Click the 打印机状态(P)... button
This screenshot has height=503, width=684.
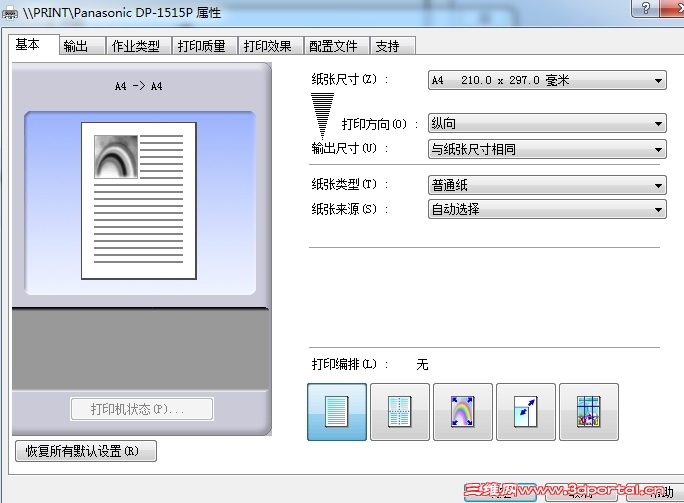pos(142,409)
